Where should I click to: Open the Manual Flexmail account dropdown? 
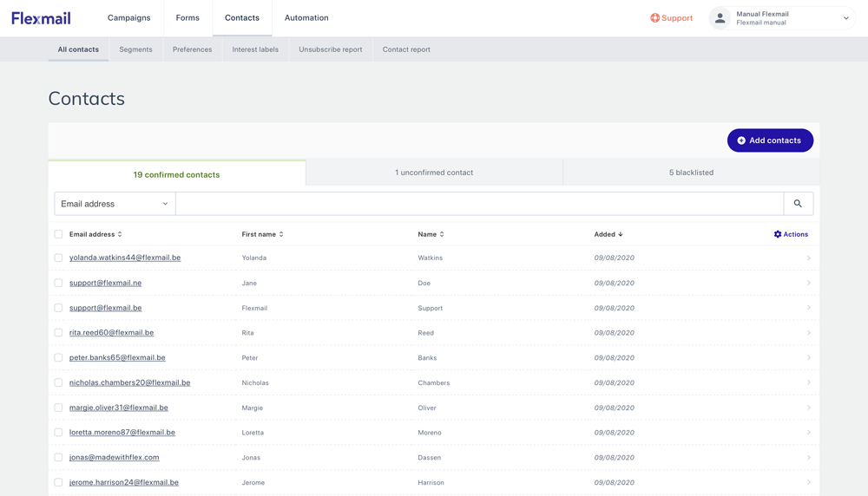point(845,18)
